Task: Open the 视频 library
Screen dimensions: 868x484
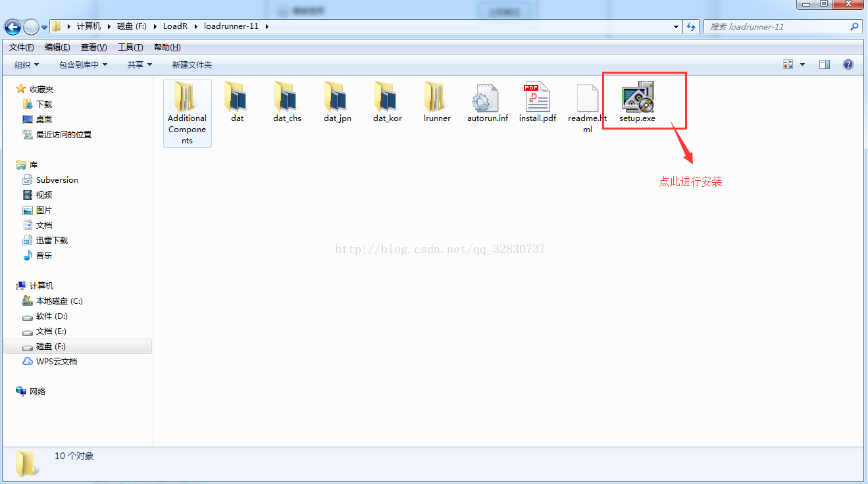Action: point(44,195)
